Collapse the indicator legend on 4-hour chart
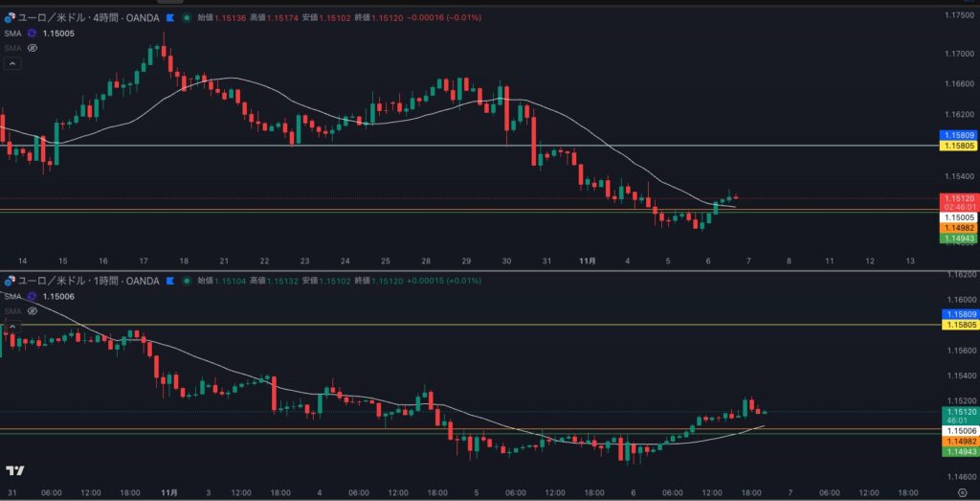 coord(12,63)
